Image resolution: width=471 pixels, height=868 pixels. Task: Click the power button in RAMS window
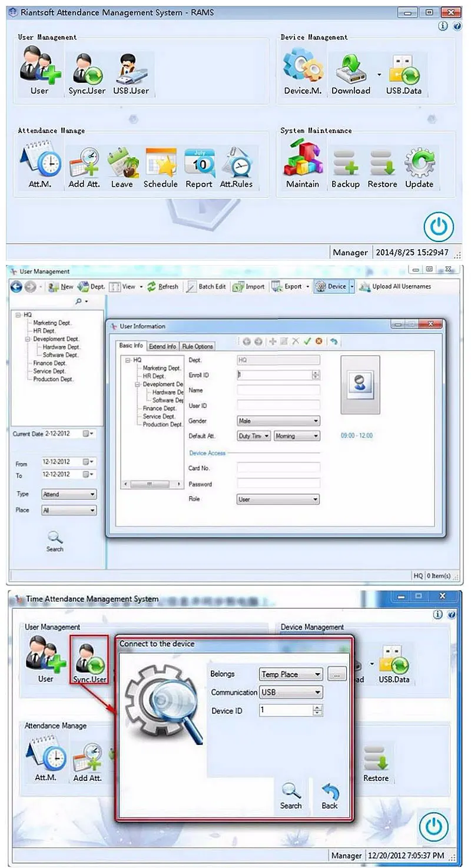(x=439, y=226)
